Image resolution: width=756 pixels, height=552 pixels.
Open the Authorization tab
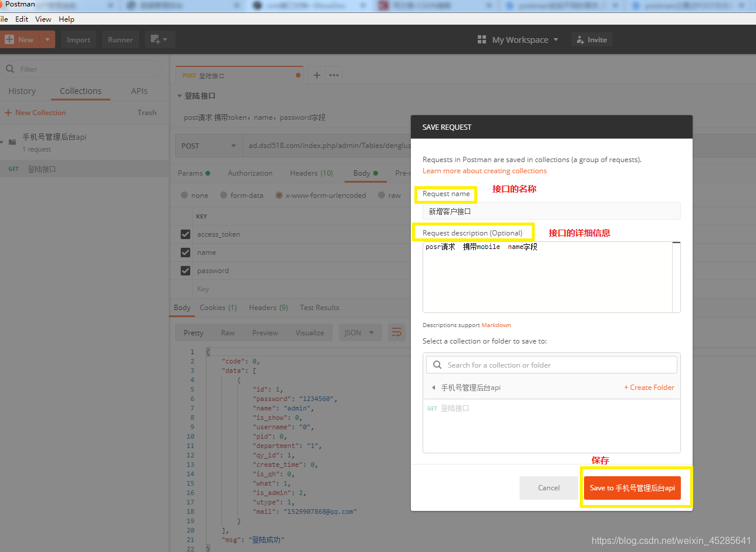coord(250,173)
